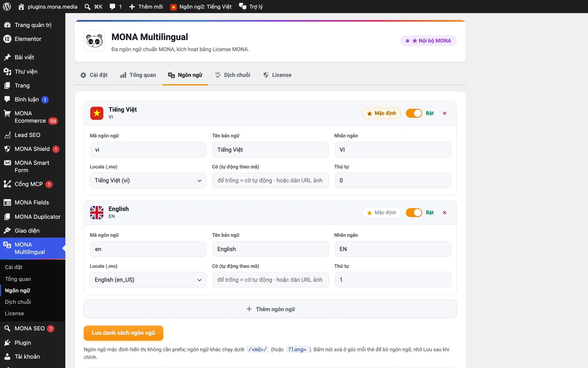Click the Giao diện brush icon
This screenshot has width=588, height=368.
(x=7, y=231)
